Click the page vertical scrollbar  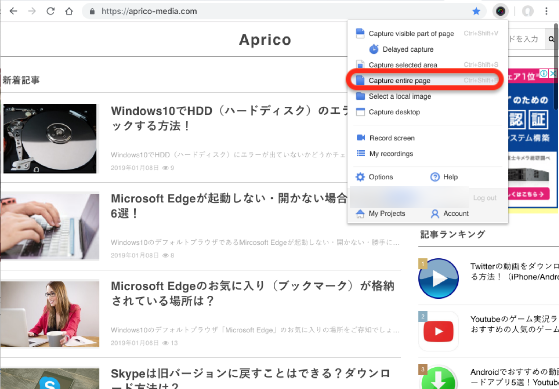(x=556, y=66)
